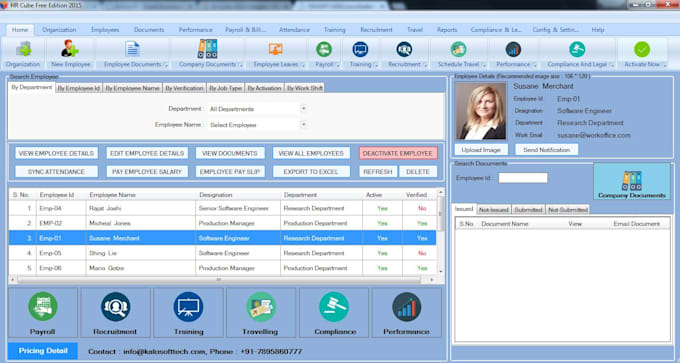The width and height of the screenshot is (680, 363).
Task: Switch to the Employees ribbon tab
Action: [105, 30]
